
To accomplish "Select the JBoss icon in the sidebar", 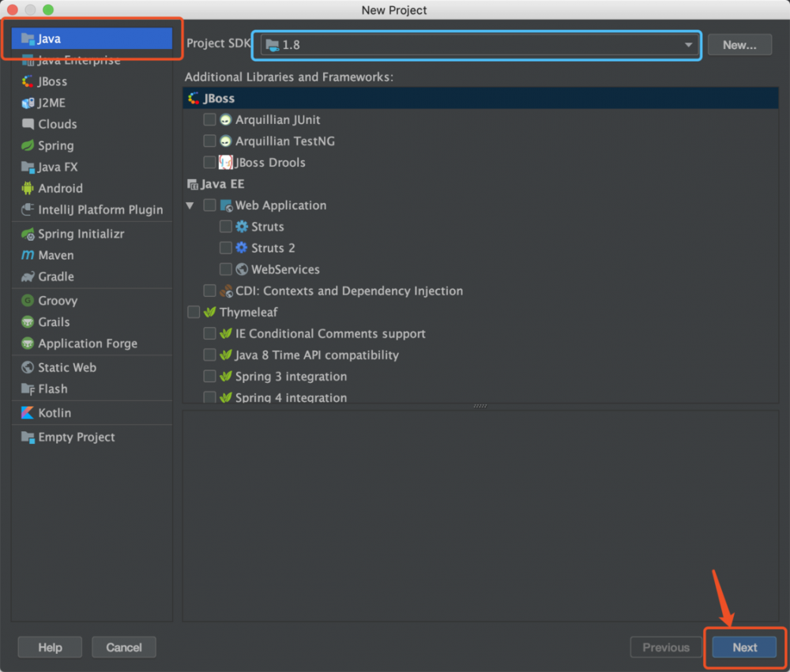I will (28, 81).
